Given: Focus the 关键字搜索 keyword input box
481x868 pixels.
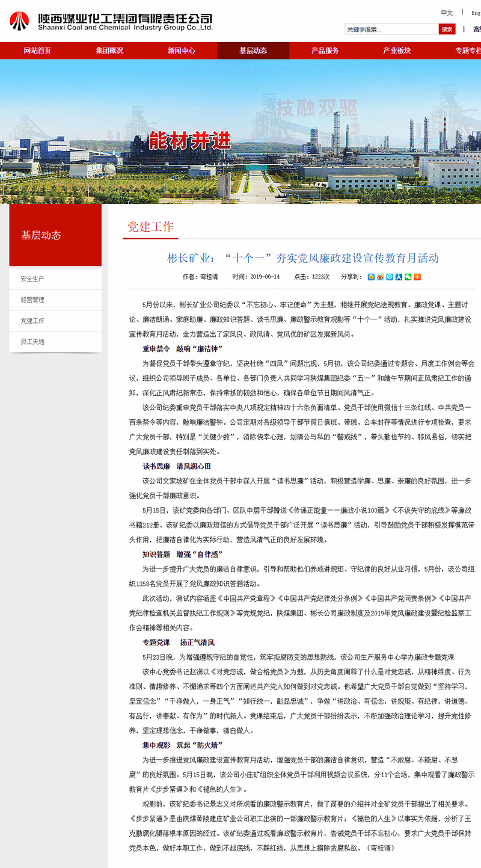Looking at the screenshot, I should pos(391,29).
